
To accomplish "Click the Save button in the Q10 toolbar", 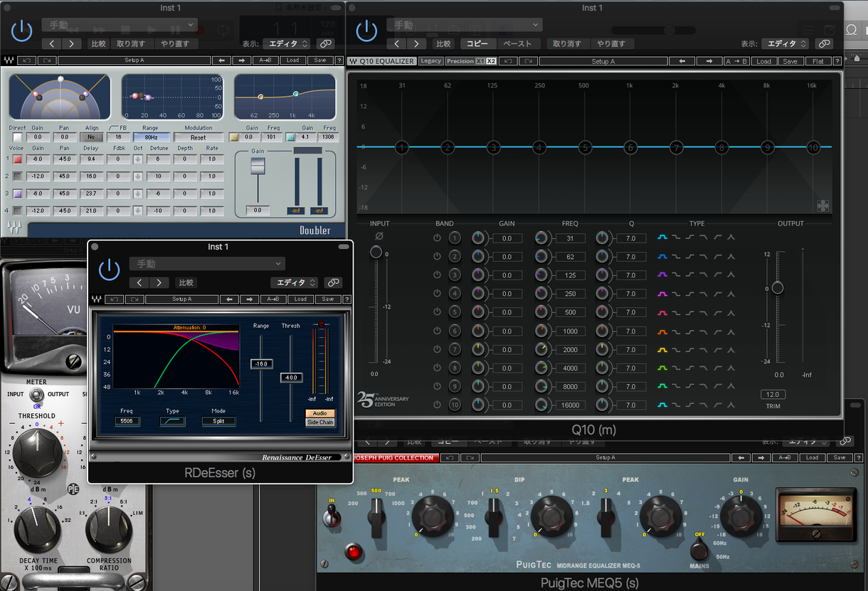I will coord(790,61).
